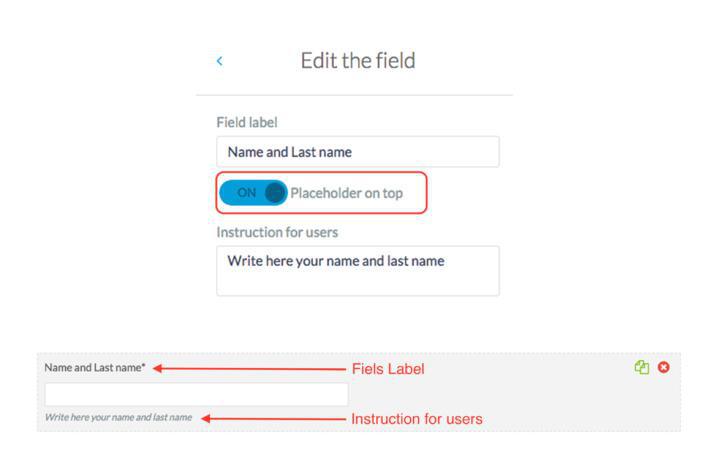
Task: Go back using the blue chevron
Action: point(220,62)
